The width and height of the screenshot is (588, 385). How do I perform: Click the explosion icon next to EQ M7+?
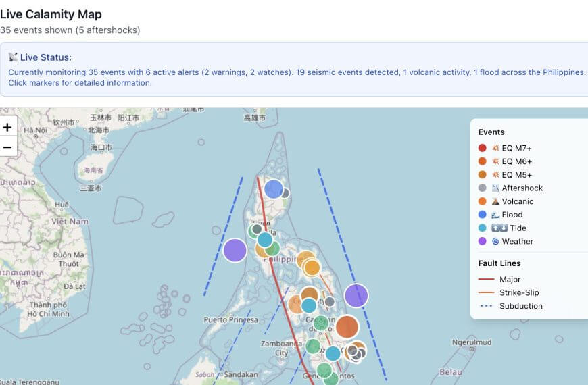[x=495, y=148]
